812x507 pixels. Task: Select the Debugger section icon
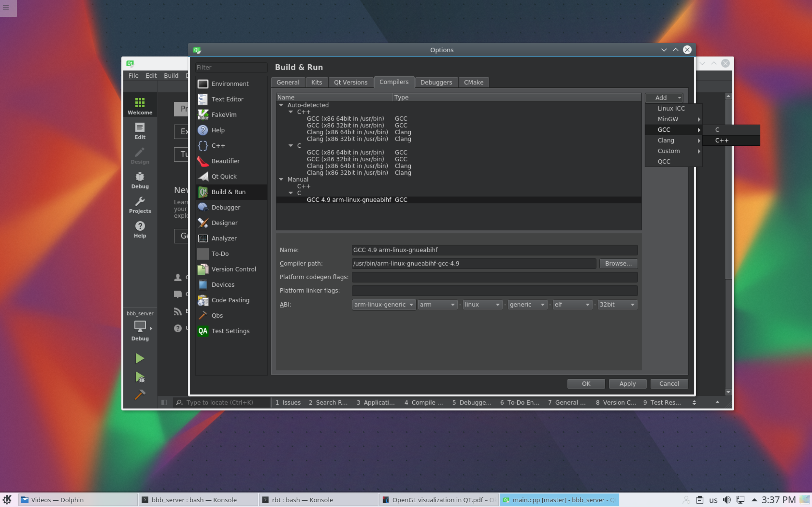pos(203,207)
